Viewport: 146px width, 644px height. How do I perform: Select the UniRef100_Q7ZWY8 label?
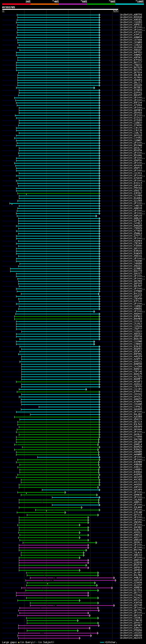click(131, 90)
